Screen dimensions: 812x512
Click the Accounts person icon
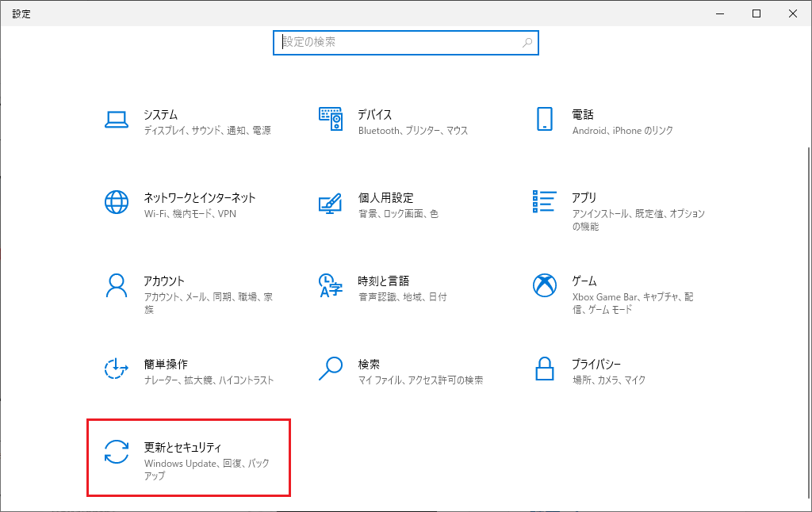pos(117,285)
